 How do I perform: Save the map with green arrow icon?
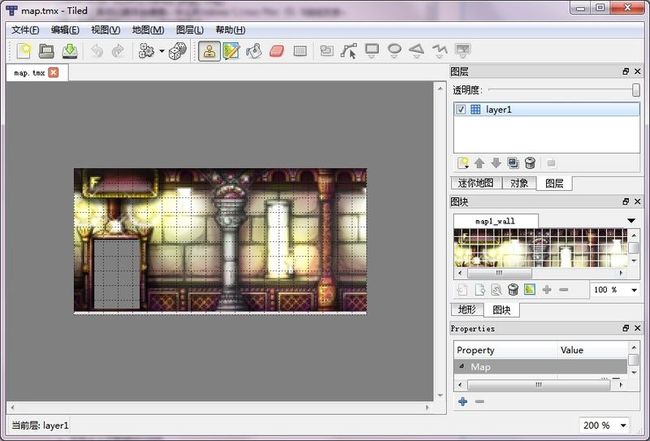70,51
